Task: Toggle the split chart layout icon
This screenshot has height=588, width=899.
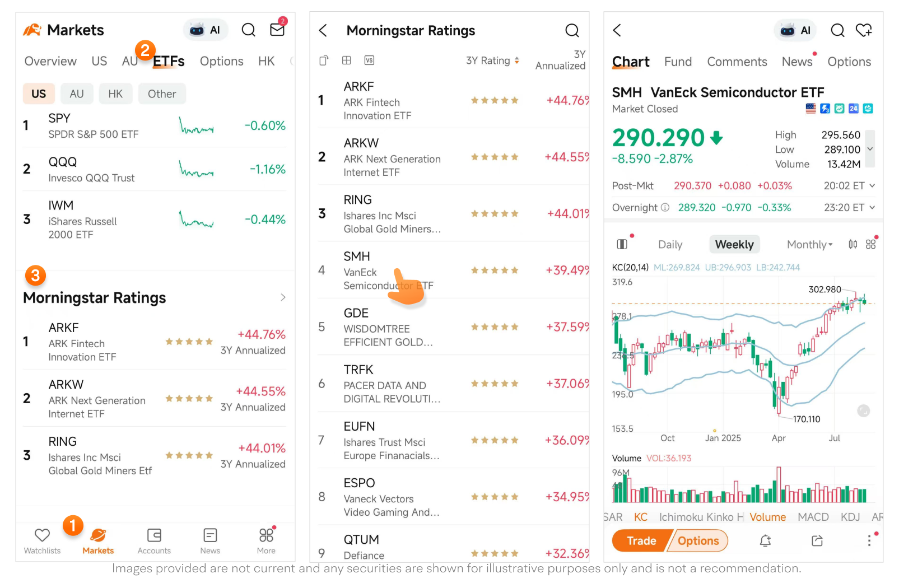Action: (x=622, y=244)
